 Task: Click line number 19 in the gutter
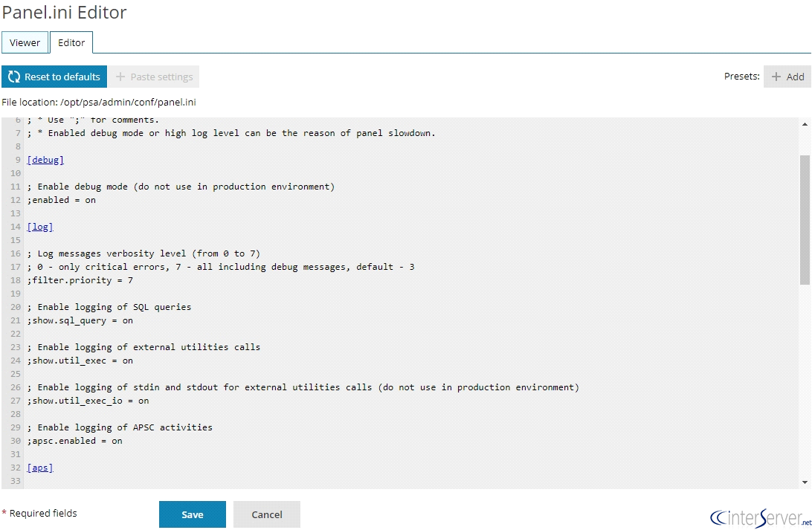click(x=16, y=294)
